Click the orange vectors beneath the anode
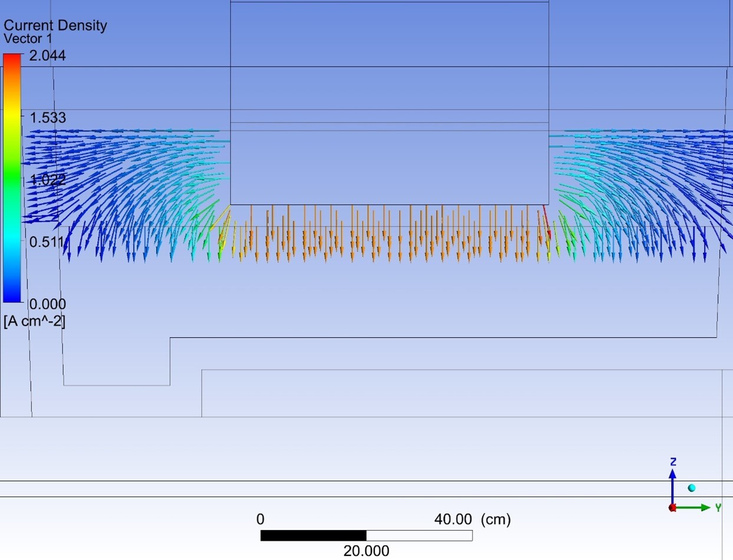 click(389, 236)
